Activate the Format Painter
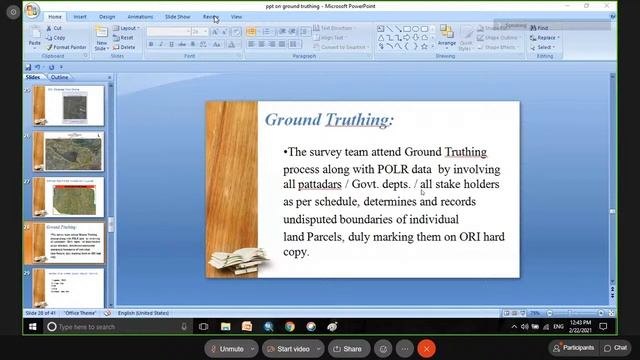640x360 pixels. 66,47
